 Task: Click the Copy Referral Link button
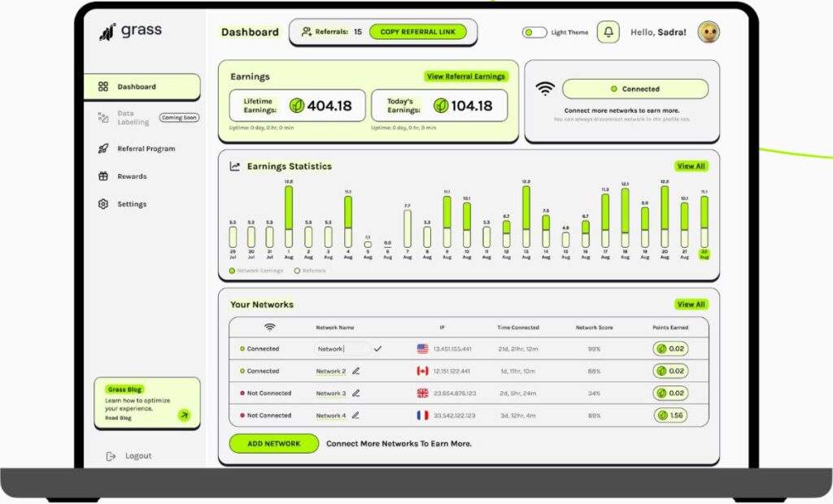click(417, 32)
